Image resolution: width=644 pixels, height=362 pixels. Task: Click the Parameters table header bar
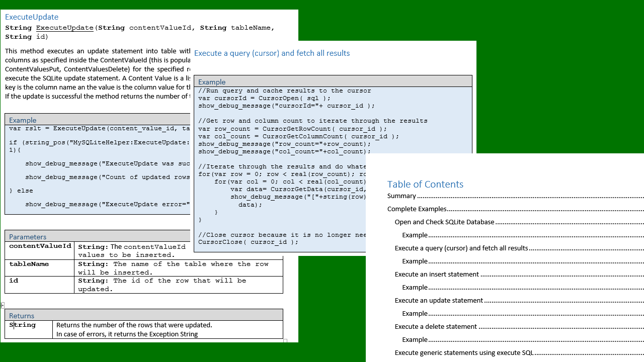coord(28,236)
